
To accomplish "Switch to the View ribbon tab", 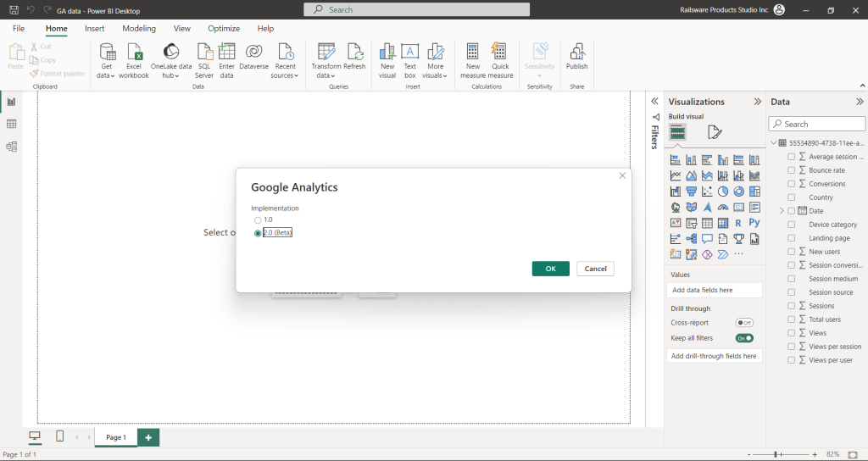I will [x=182, y=28].
